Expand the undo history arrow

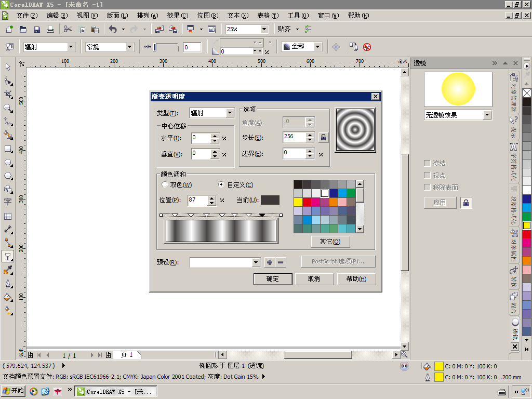123,29
